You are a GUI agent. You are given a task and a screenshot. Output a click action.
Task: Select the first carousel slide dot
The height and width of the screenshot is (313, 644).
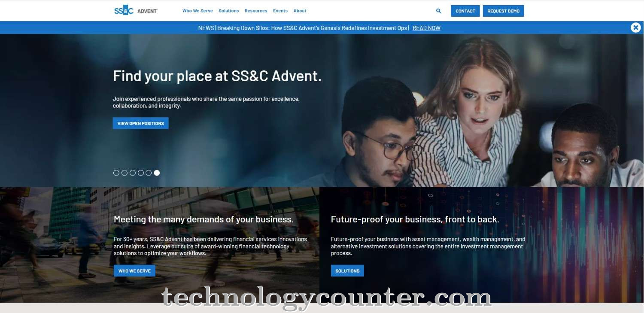(116, 173)
